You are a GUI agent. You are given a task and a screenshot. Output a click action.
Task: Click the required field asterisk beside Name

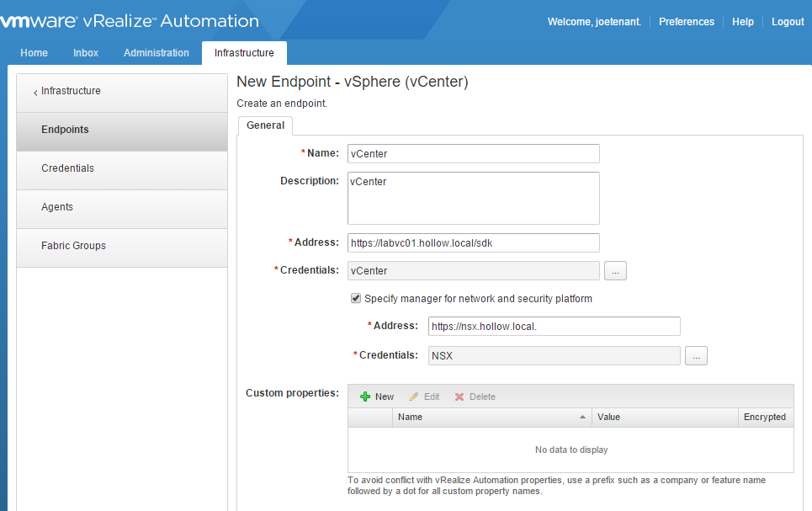(305, 153)
